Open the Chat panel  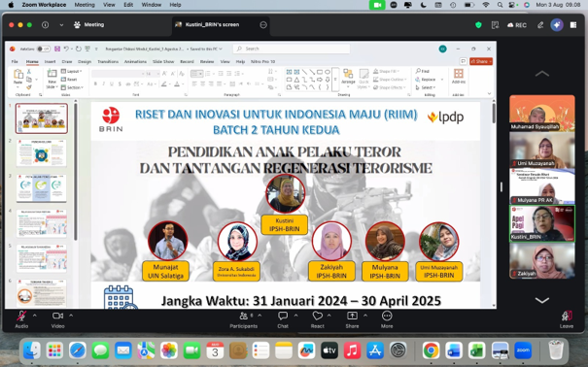point(283,316)
